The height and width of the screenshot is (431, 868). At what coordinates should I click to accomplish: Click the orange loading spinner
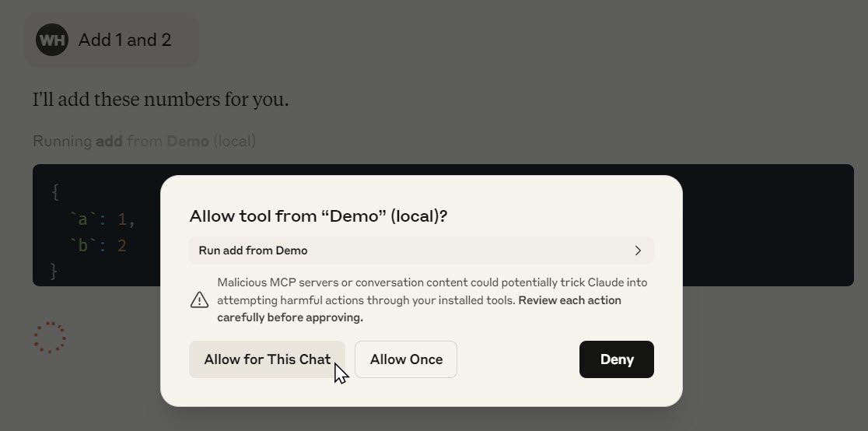coord(50,337)
